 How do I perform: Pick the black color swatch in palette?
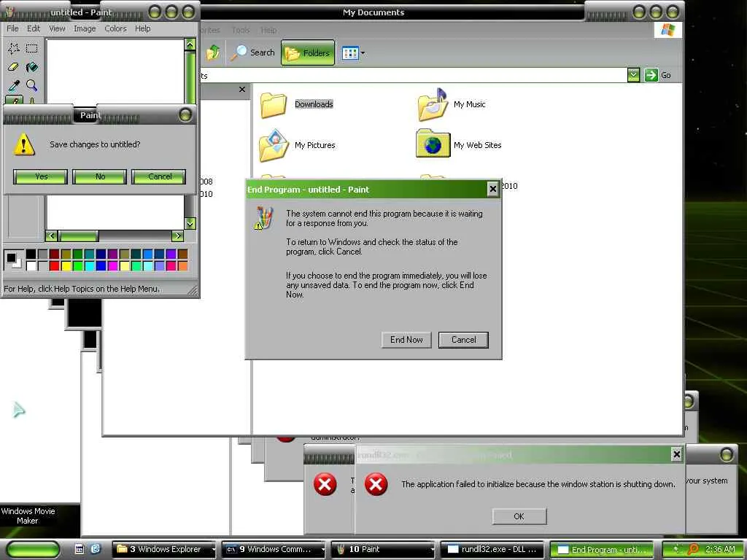(x=31, y=254)
